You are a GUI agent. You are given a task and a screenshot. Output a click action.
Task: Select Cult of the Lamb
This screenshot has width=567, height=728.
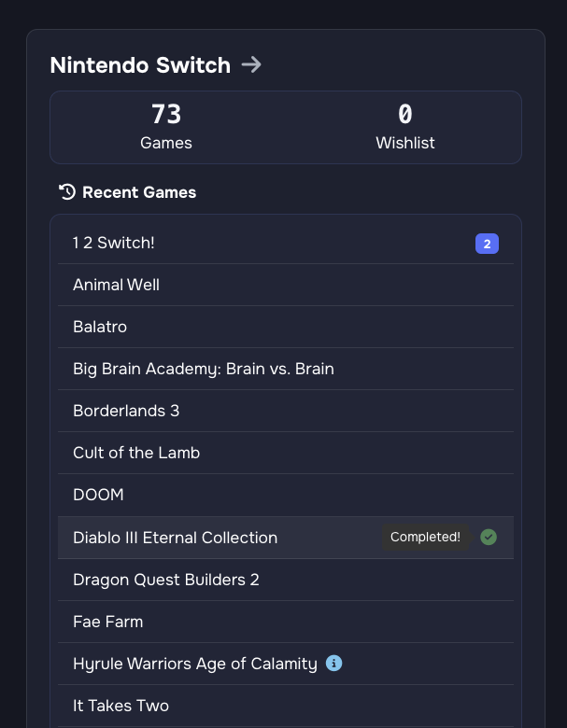coord(136,453)
